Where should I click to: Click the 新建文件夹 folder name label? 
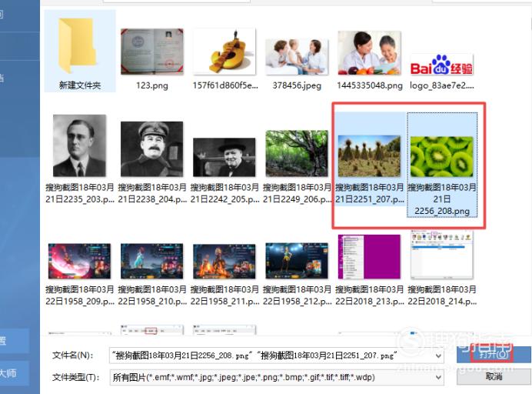click(x=80, y=85)
